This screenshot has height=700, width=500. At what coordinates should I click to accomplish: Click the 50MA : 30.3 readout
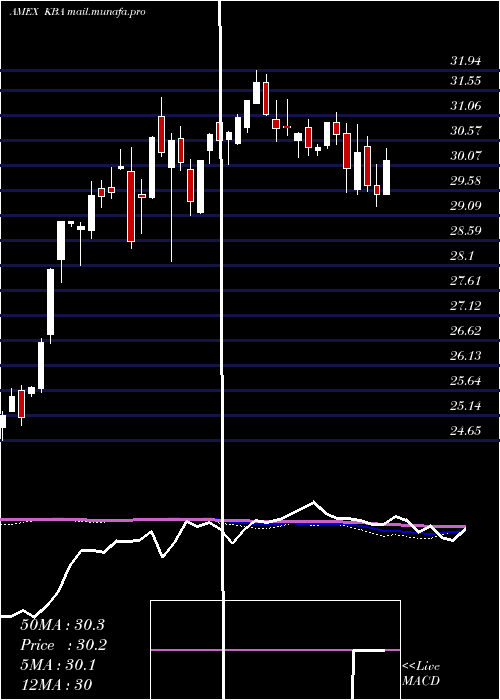pyautogui.click(x=62, y=625)
